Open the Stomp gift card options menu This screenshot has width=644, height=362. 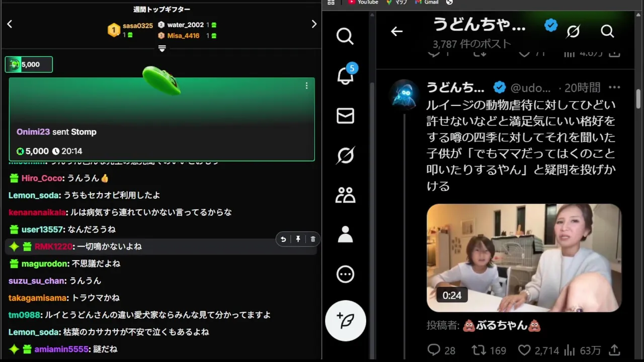[306, 86]
